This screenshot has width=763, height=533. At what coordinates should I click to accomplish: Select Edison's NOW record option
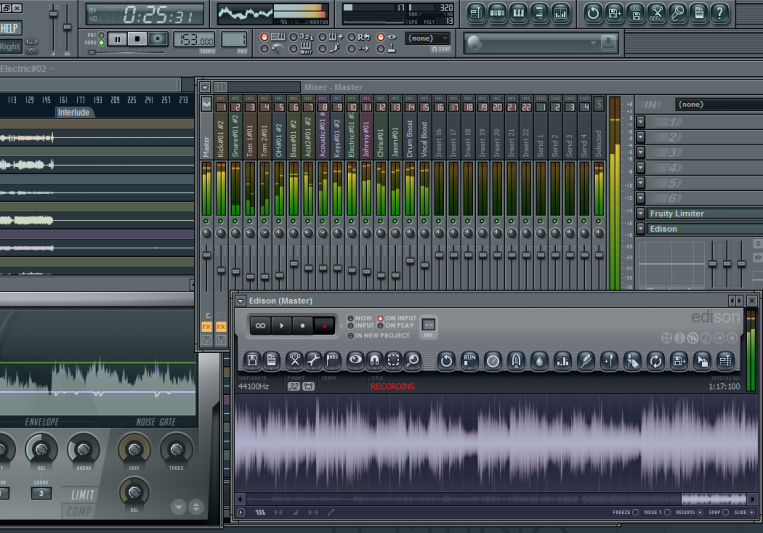[x=360, y=318]
